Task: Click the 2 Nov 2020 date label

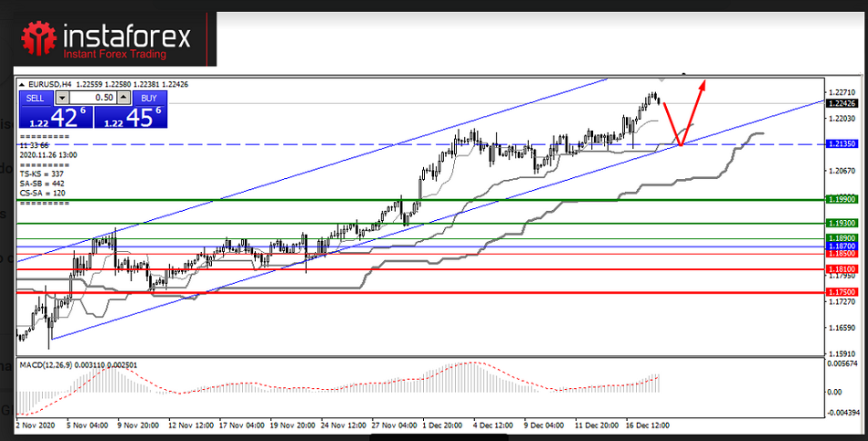Action: point(36,426)
